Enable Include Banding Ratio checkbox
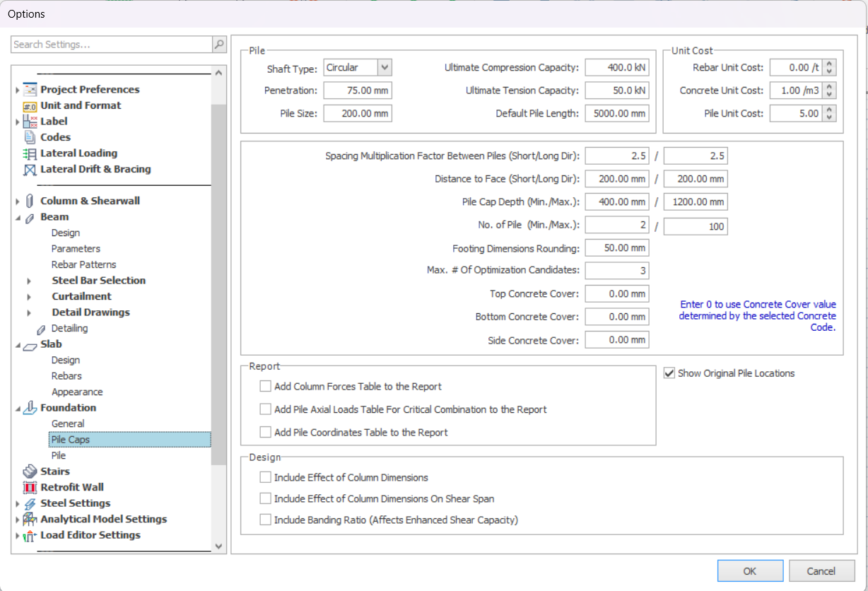The image size is (868, 591). (266, 520)
